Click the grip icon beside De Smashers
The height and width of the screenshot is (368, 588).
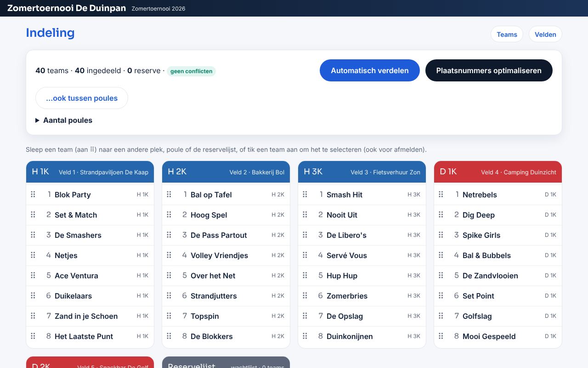(33, 235)
